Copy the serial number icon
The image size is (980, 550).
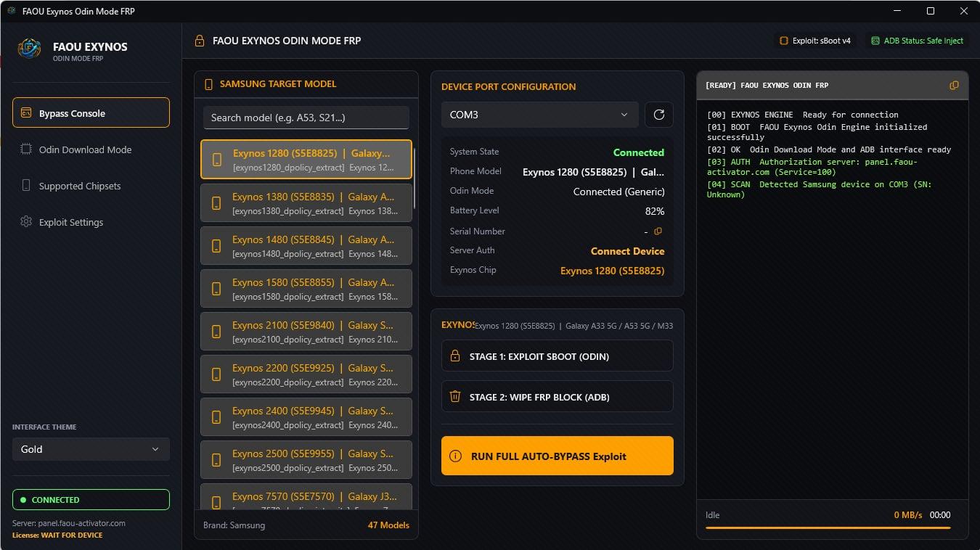click(658, 231)
